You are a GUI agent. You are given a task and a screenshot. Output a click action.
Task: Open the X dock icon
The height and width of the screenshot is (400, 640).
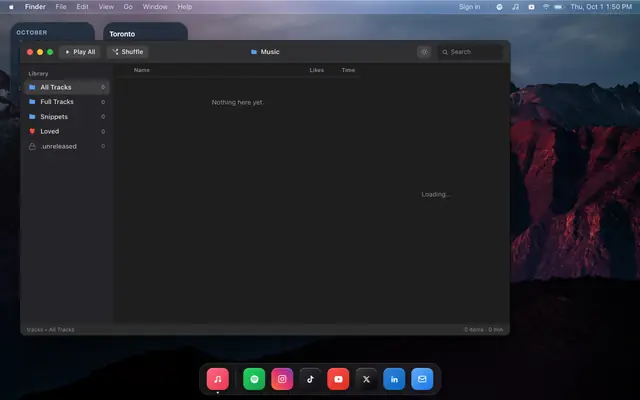point(366,379)
